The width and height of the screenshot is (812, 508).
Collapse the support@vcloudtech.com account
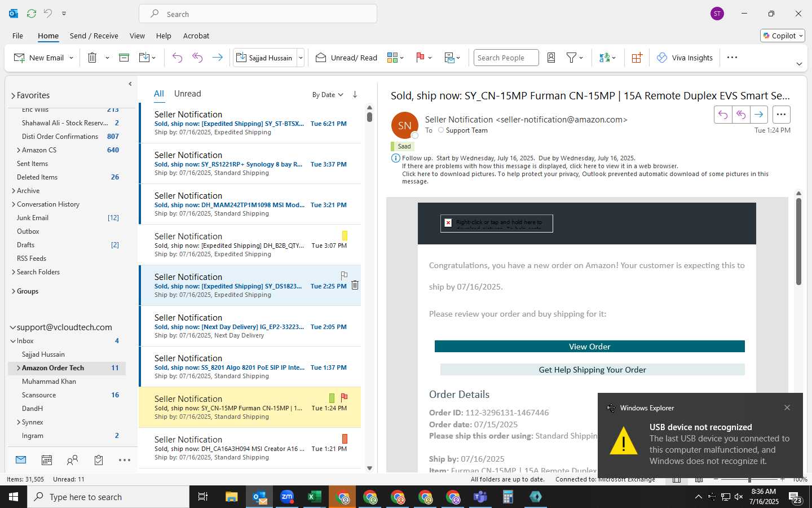13,327
